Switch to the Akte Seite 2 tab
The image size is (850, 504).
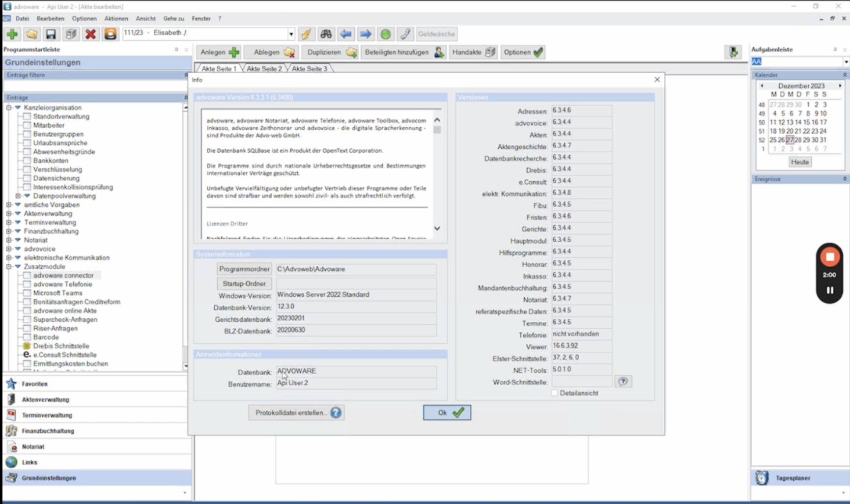[264, 69]
